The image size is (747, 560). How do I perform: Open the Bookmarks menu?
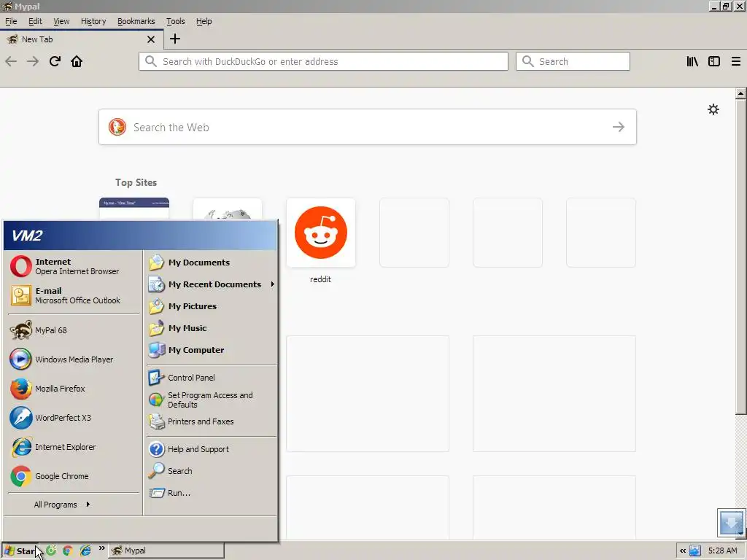136,21
